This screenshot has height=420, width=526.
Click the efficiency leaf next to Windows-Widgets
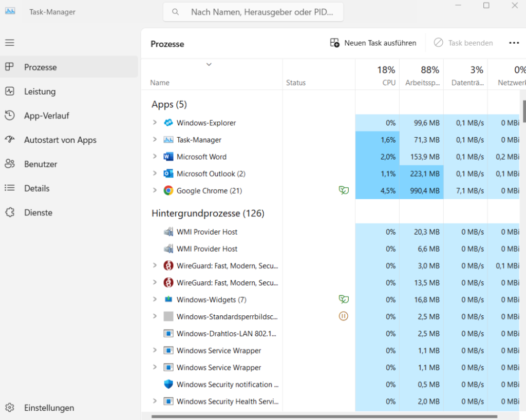[x=343, y=299]
